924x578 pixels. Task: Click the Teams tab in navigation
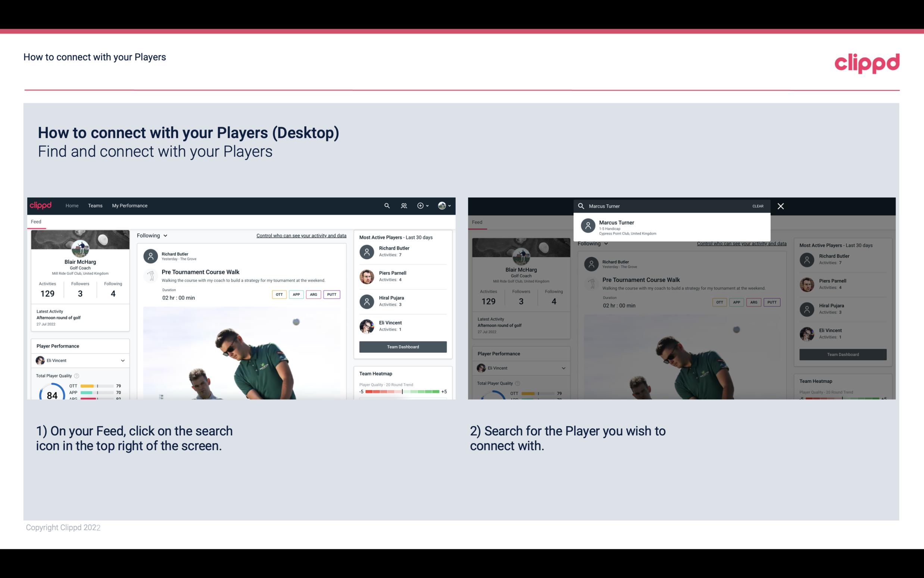click(x=95, y=206)
